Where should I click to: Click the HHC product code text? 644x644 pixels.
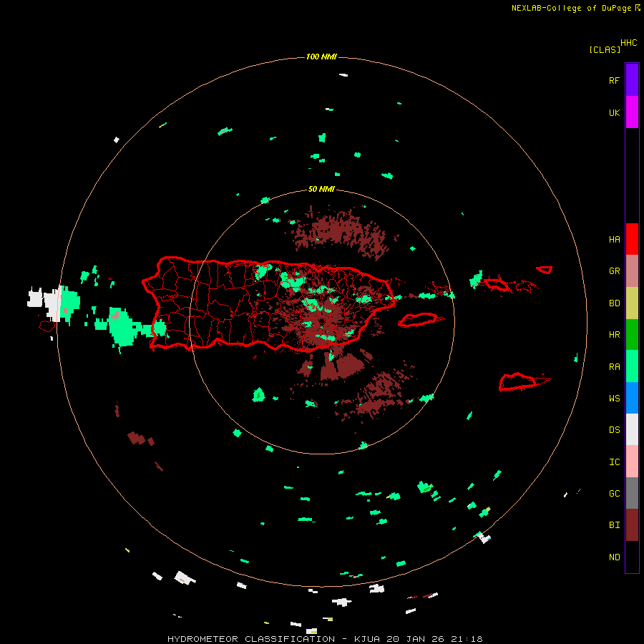coord(628,43)
